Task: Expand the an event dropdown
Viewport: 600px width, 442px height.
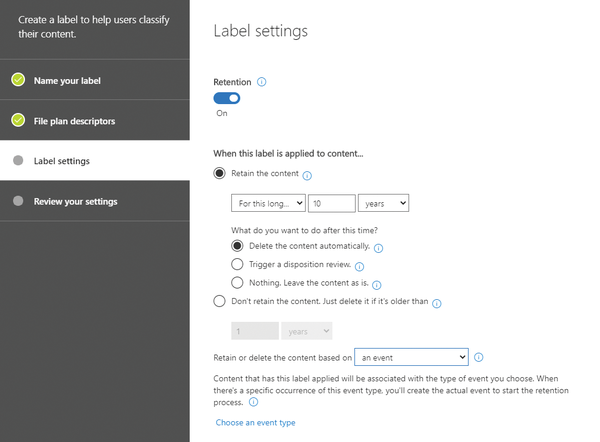Action: tap(411, 357)
